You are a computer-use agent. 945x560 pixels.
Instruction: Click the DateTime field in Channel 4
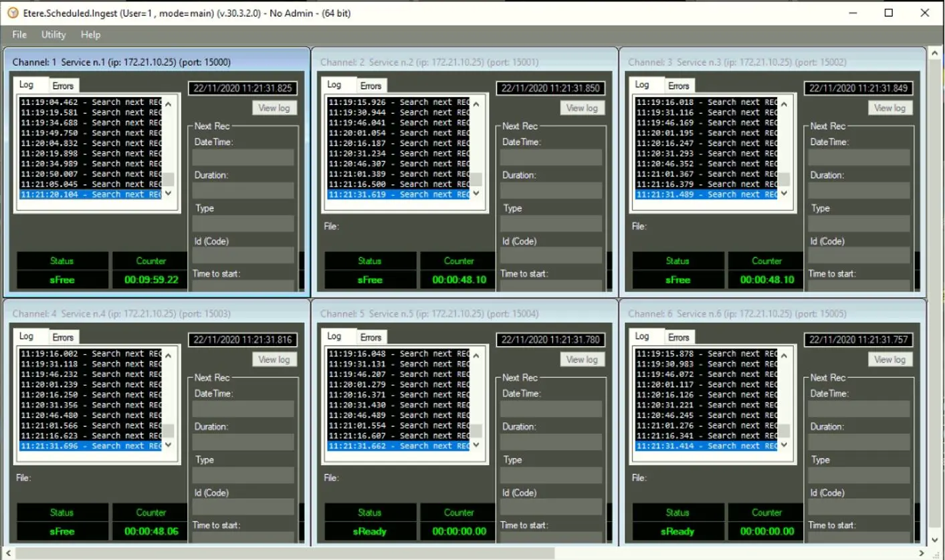coord(243,409)
